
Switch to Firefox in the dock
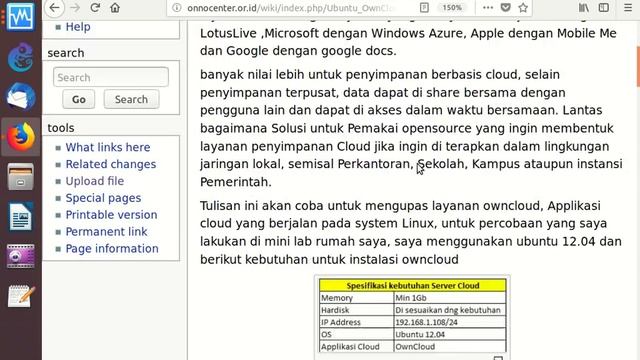click(20, 137)
